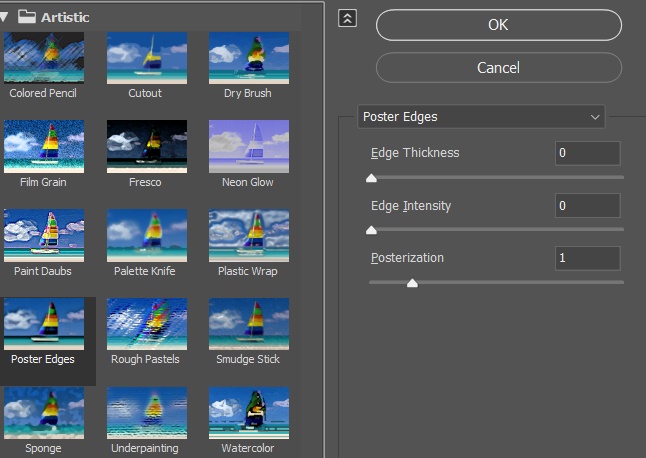
Task: Click the Posterization value field
Action: pyautogui.click(x=587, y=258)
